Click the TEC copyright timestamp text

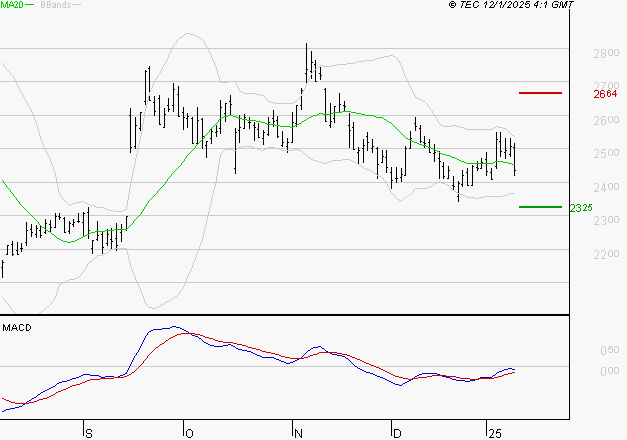511,6
